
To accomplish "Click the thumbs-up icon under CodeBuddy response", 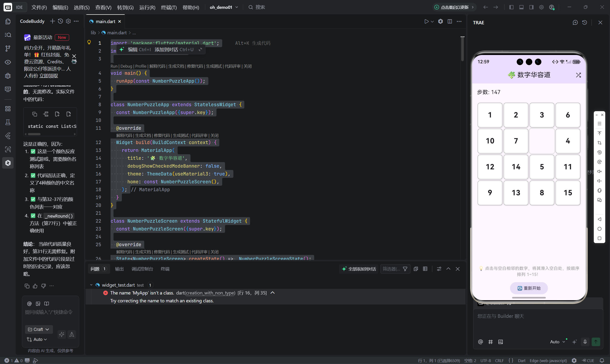I will [35, 286].
